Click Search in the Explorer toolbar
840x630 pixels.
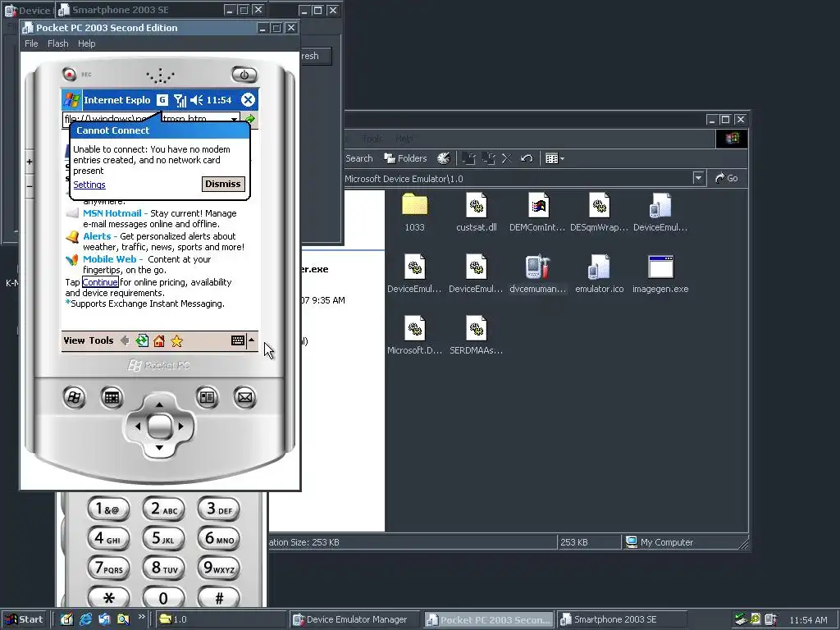click(x=359, y=158)
